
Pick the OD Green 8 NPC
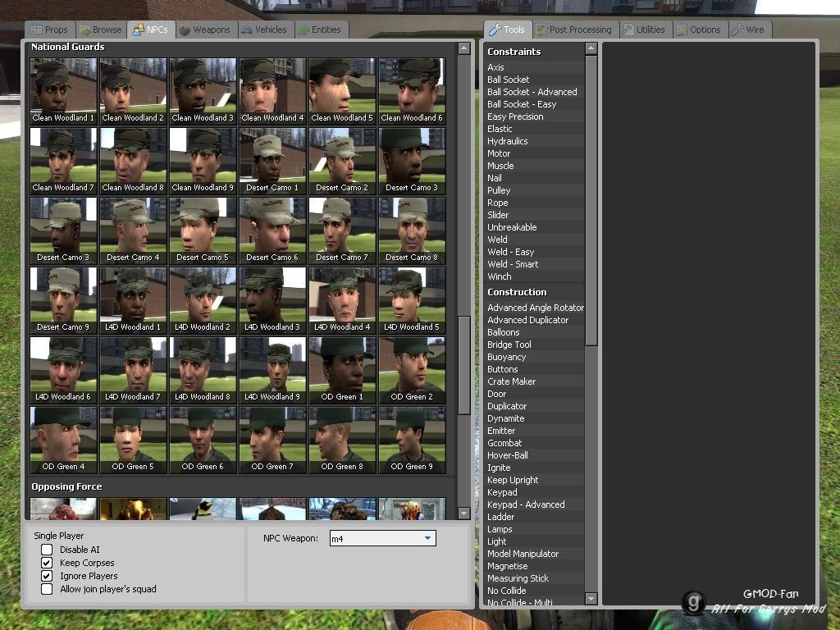pyautogui.click(x=342, y=440)
